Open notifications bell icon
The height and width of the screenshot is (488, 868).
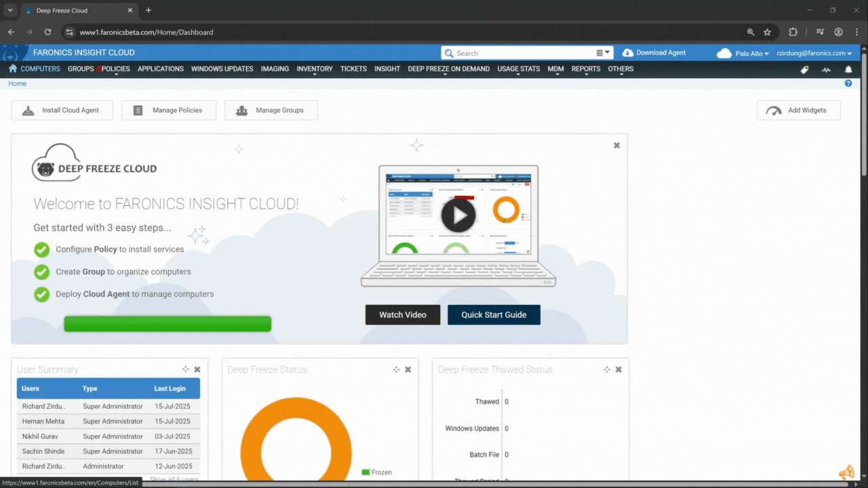[848, 69]
